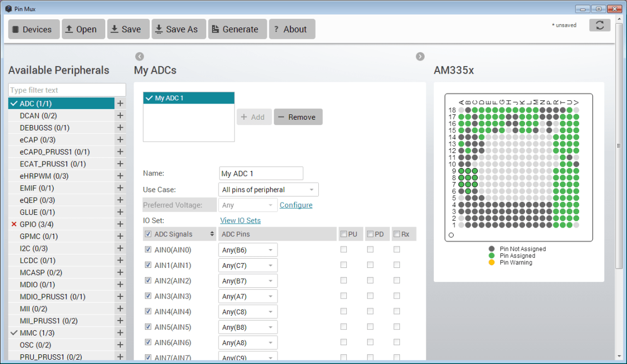Toggle the PU column header checkbox
Viewport: 627px width, 364px height.
344,234
